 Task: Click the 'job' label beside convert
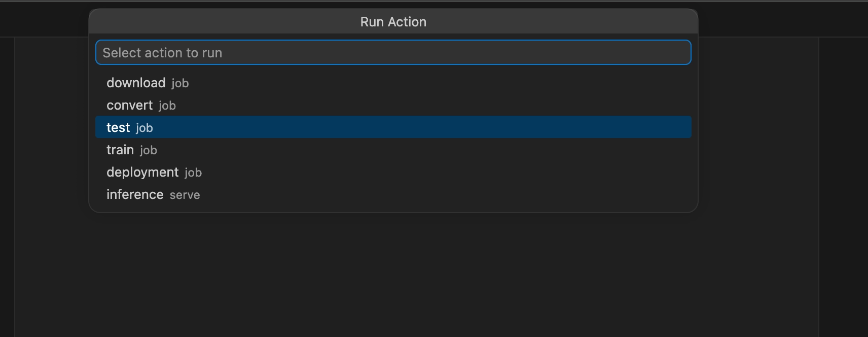pos(167,106)
